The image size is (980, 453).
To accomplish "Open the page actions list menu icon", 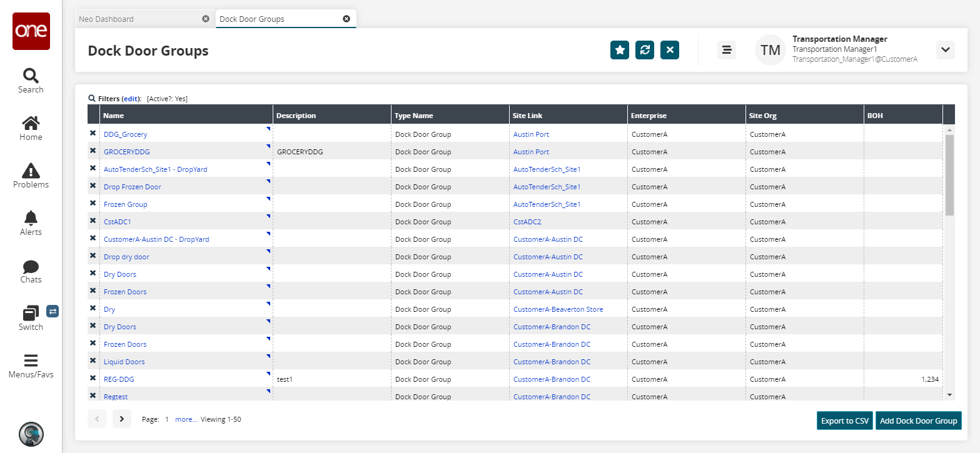I will click(726, 50).
